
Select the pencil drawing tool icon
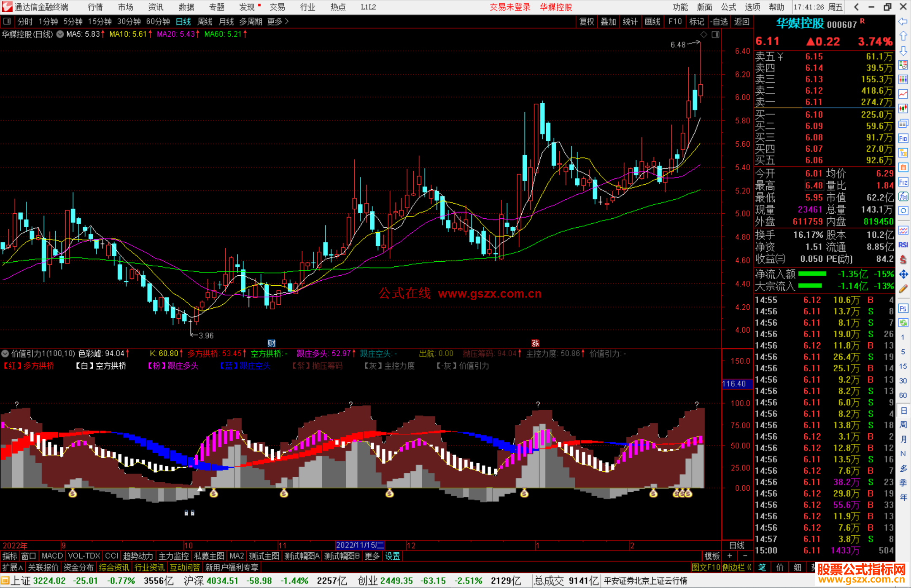point(903,289)
